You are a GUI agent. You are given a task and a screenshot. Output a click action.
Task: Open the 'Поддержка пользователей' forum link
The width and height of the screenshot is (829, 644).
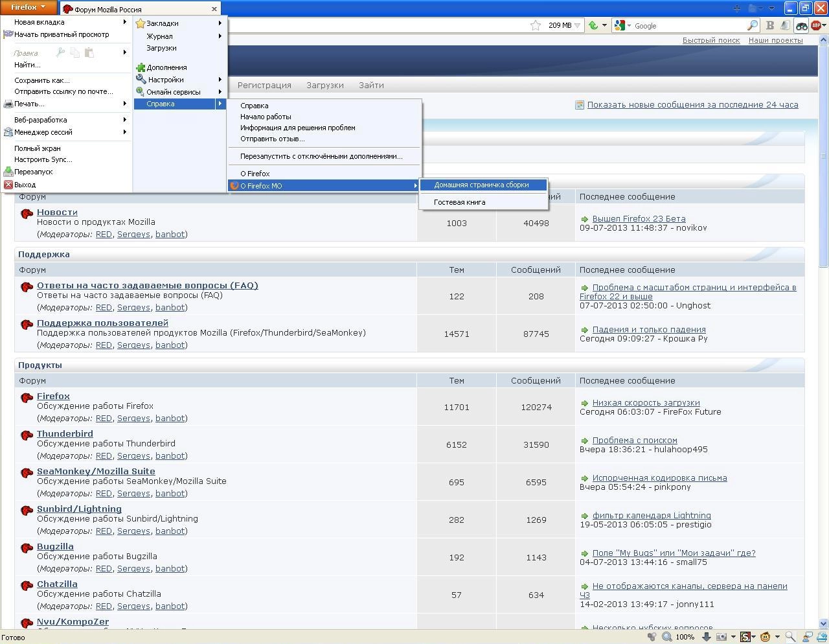[x=102, y=323]
